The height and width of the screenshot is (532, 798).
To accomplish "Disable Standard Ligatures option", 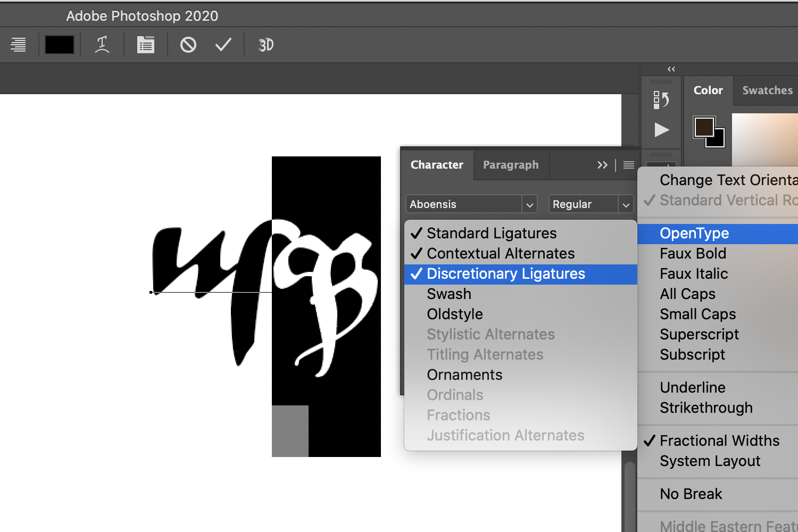I will pyautogui.click(x=491, y=234).
